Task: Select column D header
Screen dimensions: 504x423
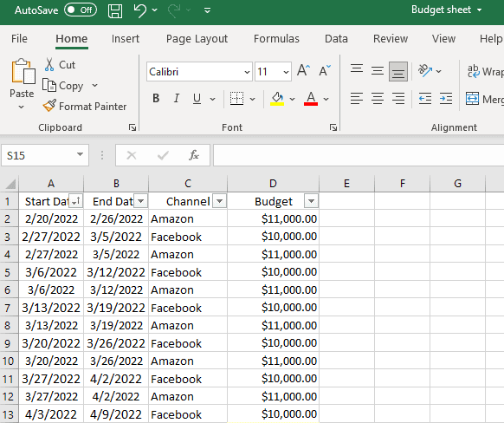Action: click(273, 184)
